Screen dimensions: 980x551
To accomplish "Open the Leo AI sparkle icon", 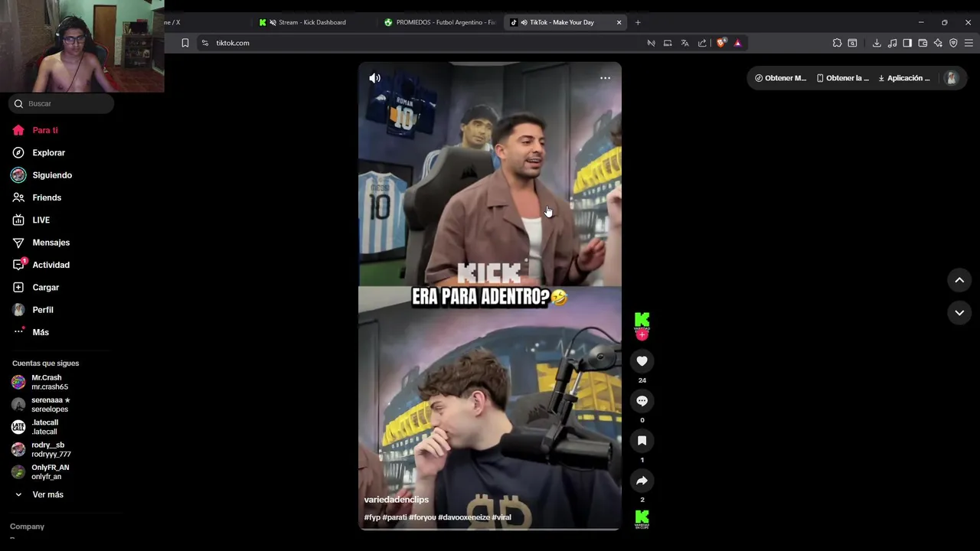I will [938, 43].
